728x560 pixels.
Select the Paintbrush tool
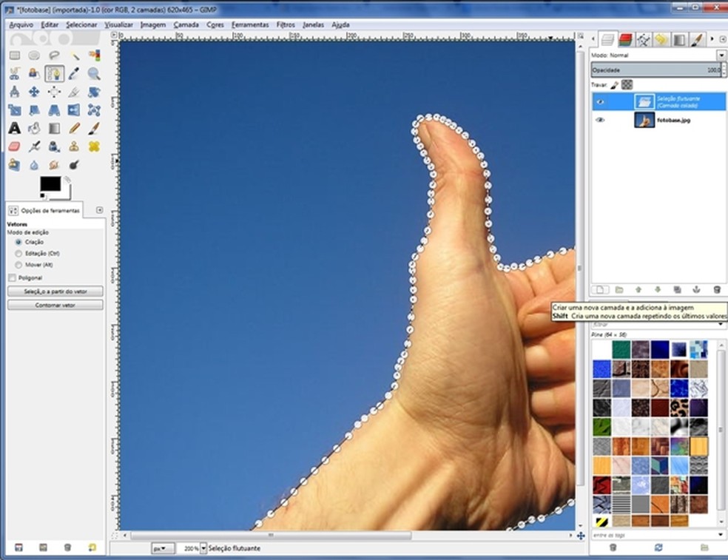[94, 129]
